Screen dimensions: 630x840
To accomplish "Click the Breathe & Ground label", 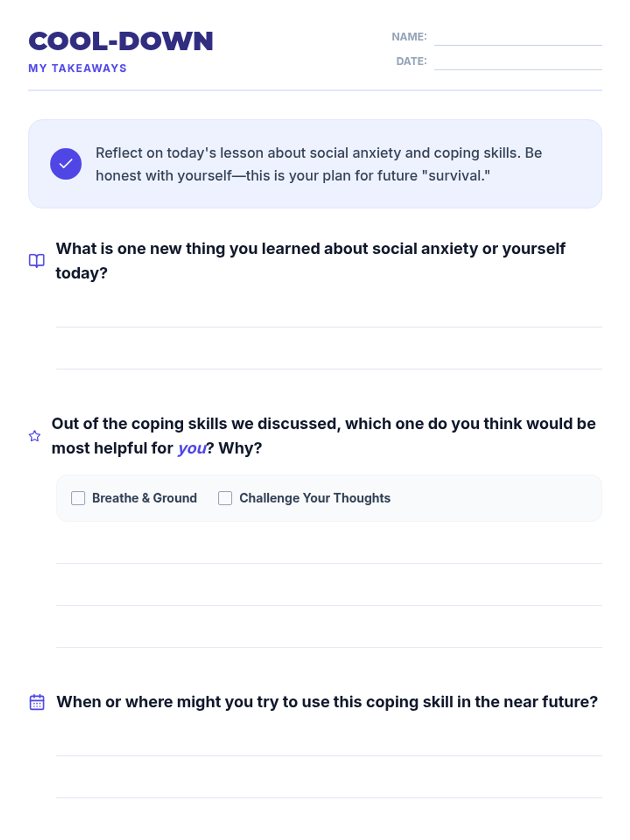I will (144, 498).
